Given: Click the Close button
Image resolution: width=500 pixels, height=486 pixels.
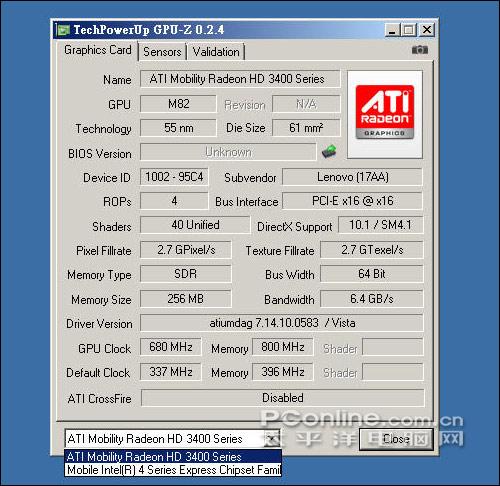Looking at the screenshot, I should point(396,439).
